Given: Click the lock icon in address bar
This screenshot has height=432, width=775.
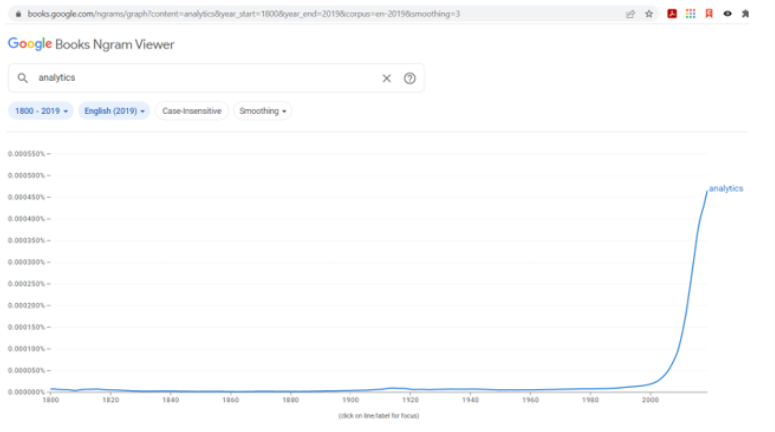Looking at the screenshot, I should [18, 14].
